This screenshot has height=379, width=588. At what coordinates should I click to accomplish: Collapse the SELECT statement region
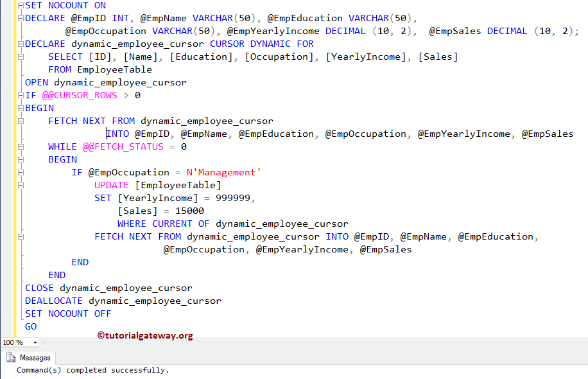(x=21, y=57)
